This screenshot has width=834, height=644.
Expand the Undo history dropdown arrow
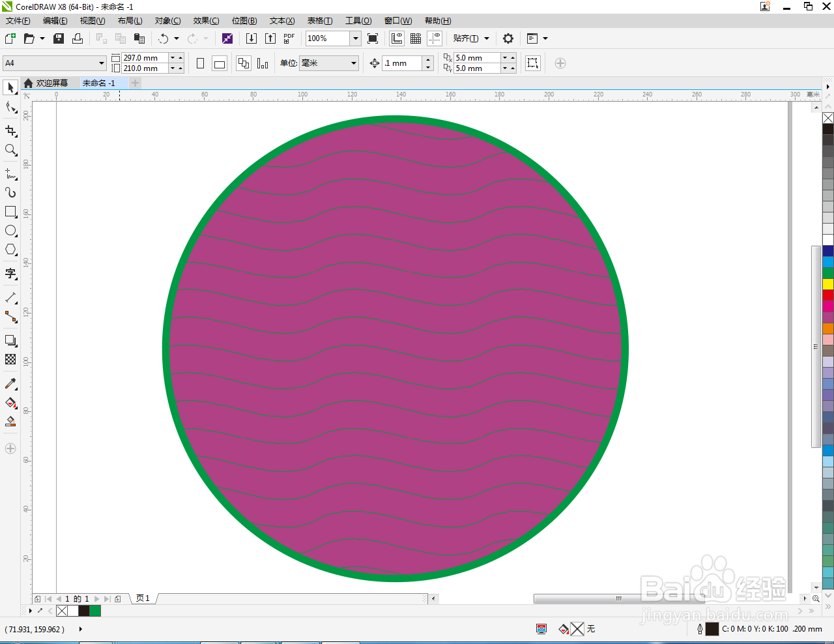[x=177, y=38]
